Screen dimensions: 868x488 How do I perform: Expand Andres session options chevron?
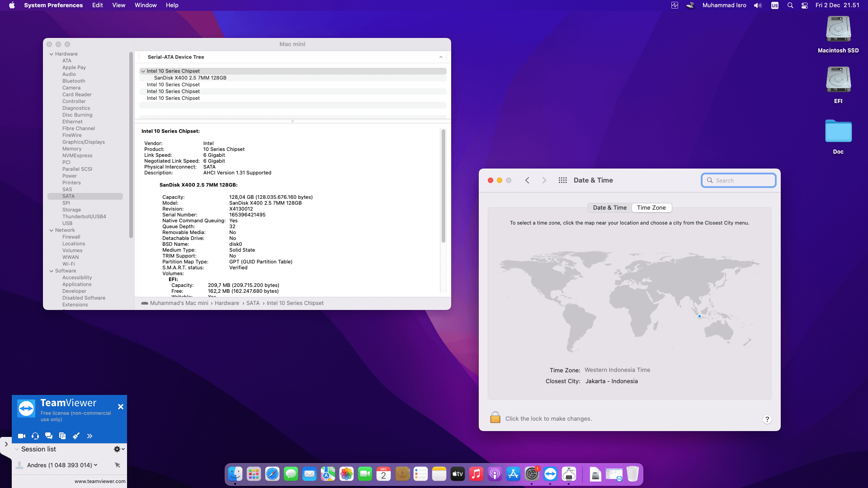(x=96, y=465)
